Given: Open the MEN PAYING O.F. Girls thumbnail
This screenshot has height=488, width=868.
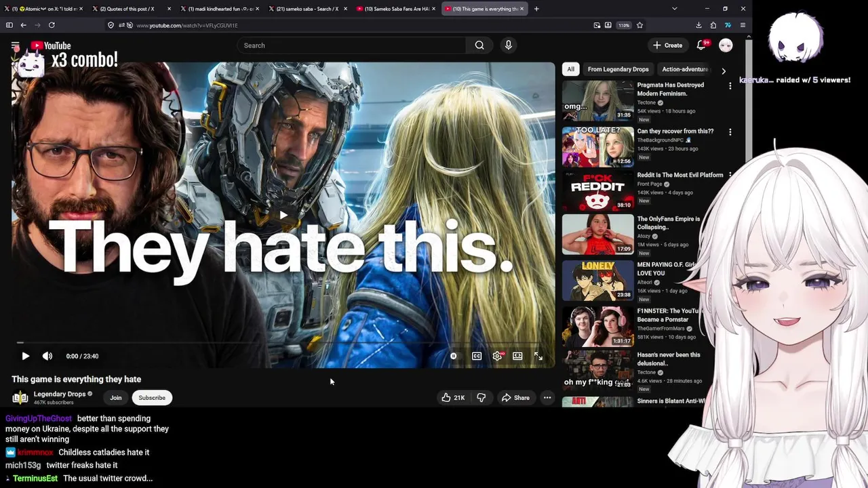Looking at the screenshot, I should [x=597, y=279].
